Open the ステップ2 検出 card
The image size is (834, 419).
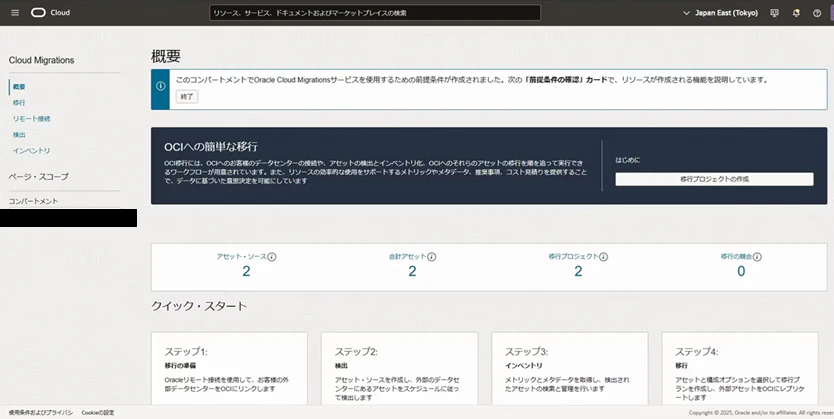(x=399, y=368)
